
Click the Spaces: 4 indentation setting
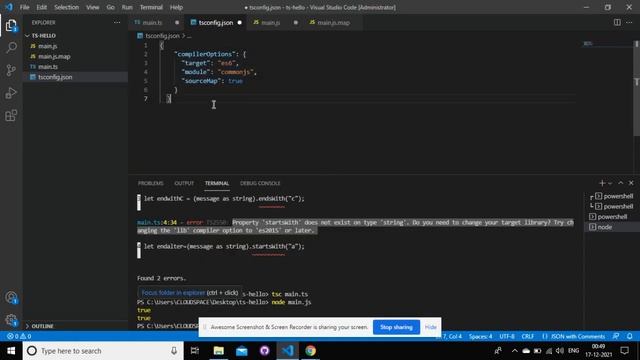tap(480, 336)
